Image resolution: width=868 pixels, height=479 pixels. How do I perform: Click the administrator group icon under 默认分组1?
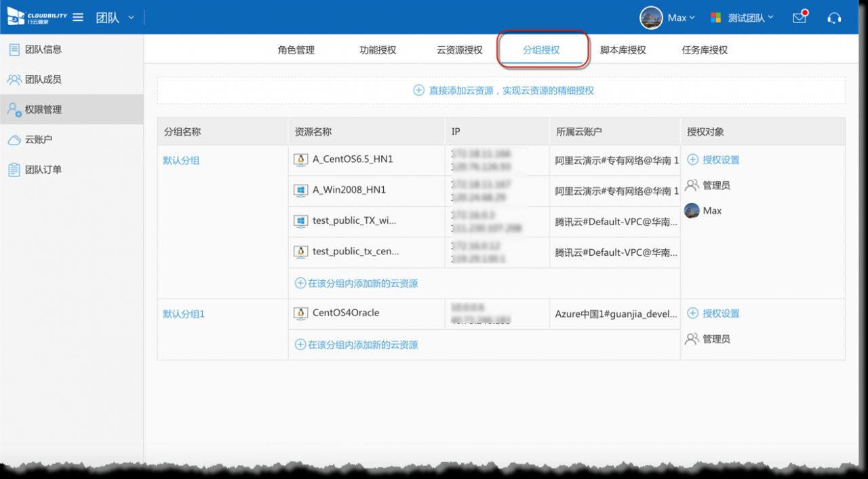pyautogui.click(x=692, y=339)
